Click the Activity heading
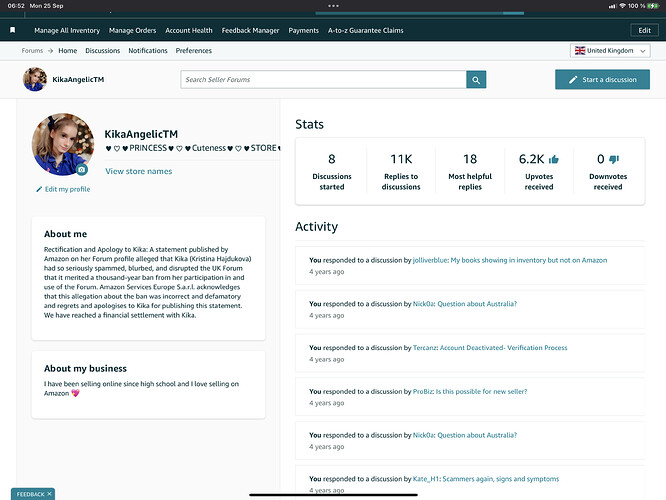This screenshot has width=666, height=500. 316,226
